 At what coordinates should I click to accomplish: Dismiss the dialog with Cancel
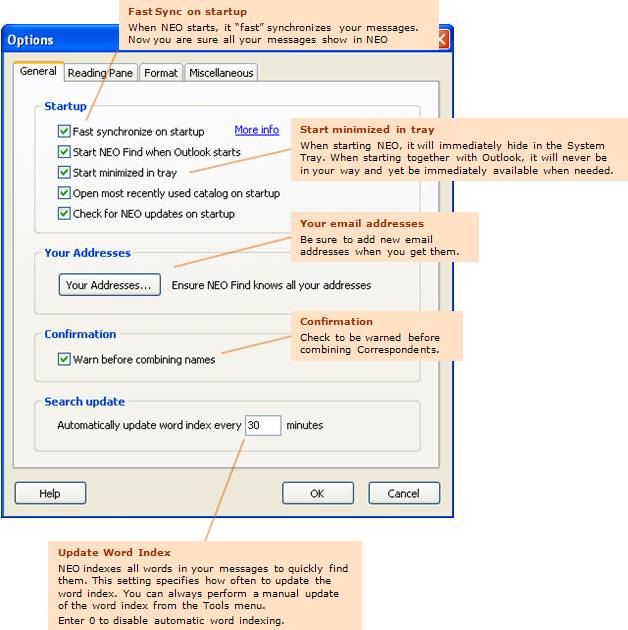point(404,493)
